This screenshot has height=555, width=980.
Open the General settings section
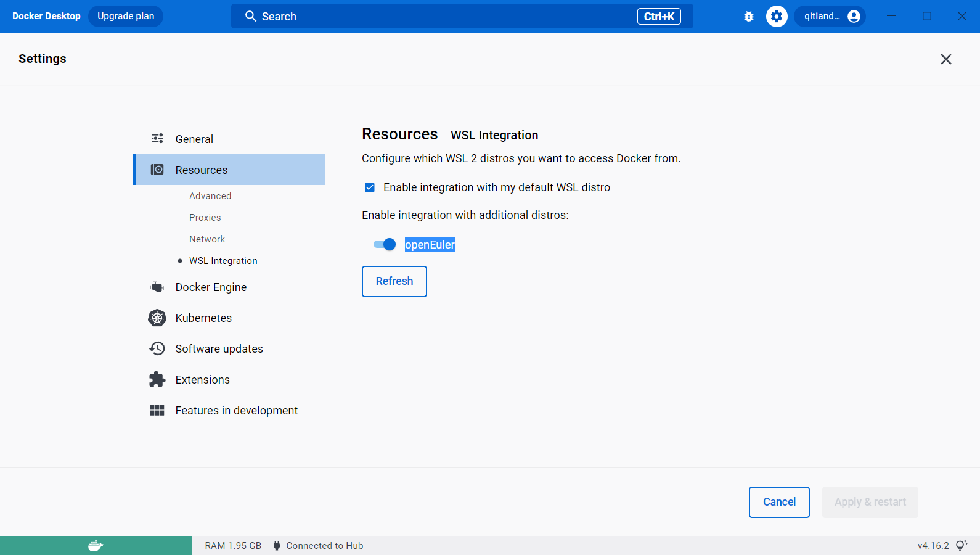tap(229, 139)
